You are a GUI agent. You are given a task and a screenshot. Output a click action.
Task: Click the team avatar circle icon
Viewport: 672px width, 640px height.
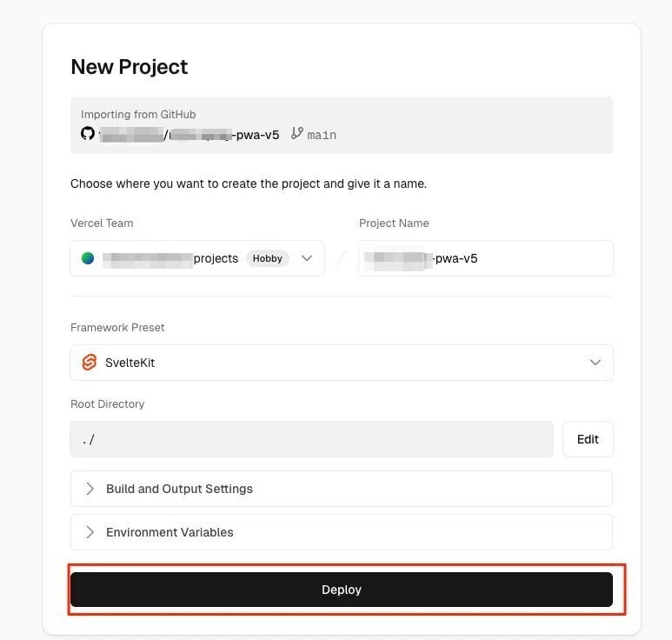click(88, 258)
